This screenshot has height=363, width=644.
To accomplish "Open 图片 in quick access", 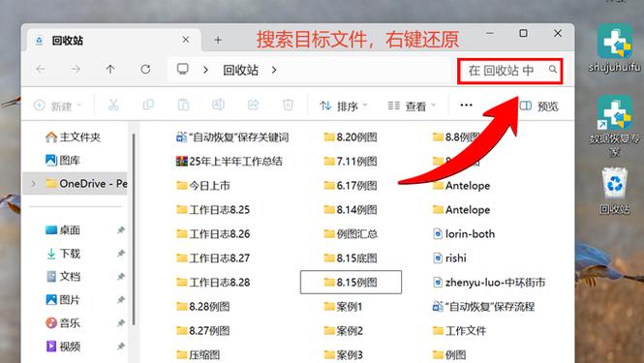I will click(x=63, y=300).
